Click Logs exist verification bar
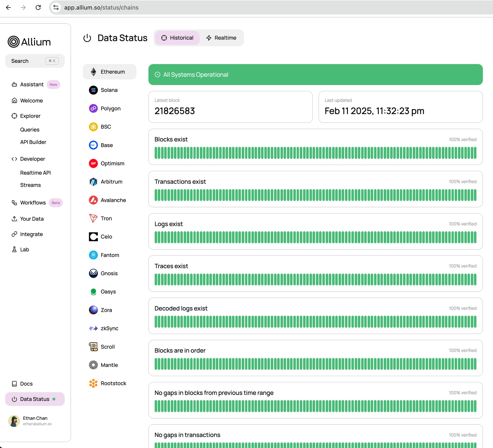This screenshot has height=448, width=493. 315,237
